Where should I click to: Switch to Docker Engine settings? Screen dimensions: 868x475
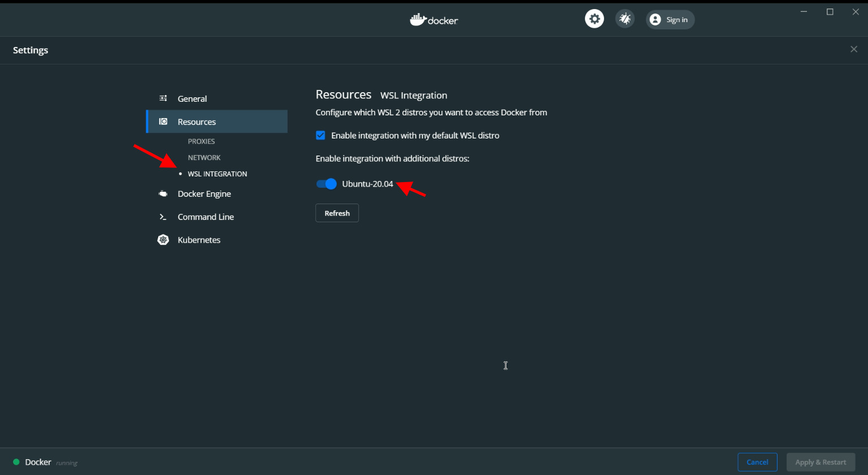click(x=204, y=194)
